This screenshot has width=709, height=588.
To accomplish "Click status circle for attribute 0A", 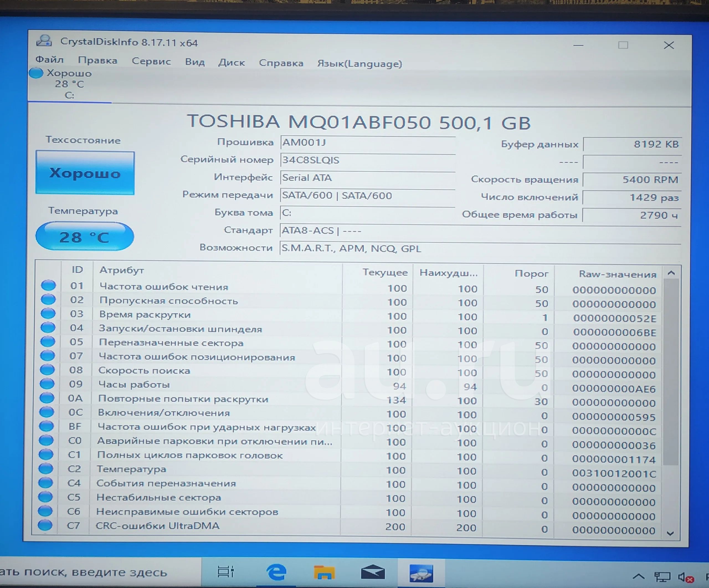I will (47, 398).
